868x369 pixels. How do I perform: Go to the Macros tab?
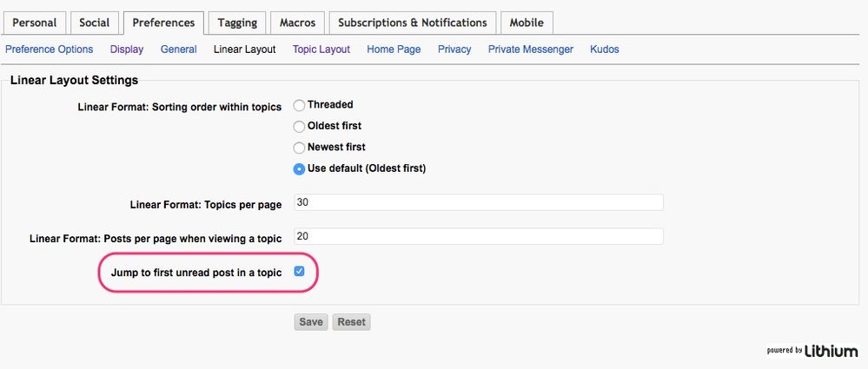pos(297,23)
